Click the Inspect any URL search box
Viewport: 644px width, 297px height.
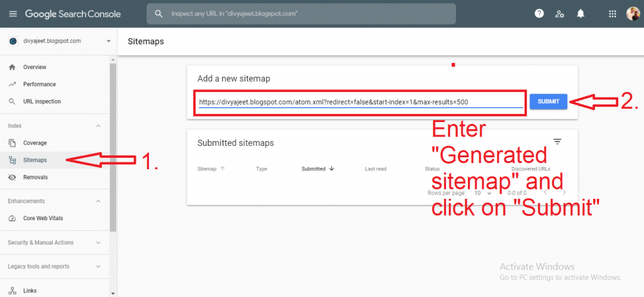coord(301,14)
